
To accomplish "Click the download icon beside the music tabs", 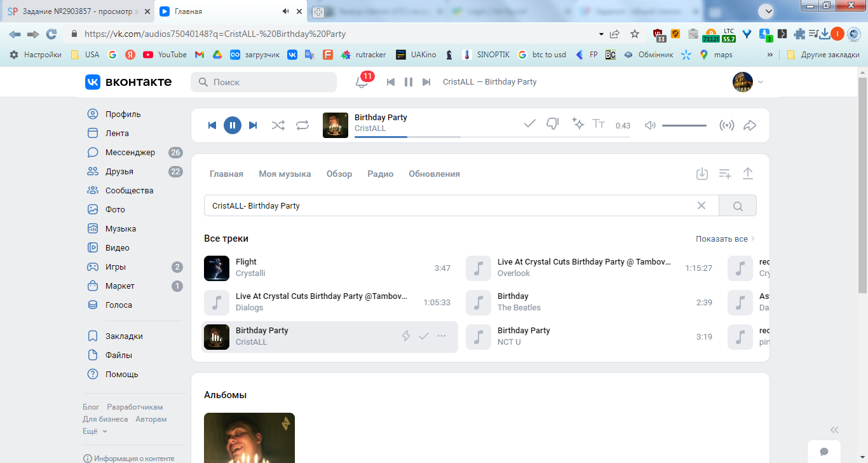I will pyautogui.click(x=702, y=174).
